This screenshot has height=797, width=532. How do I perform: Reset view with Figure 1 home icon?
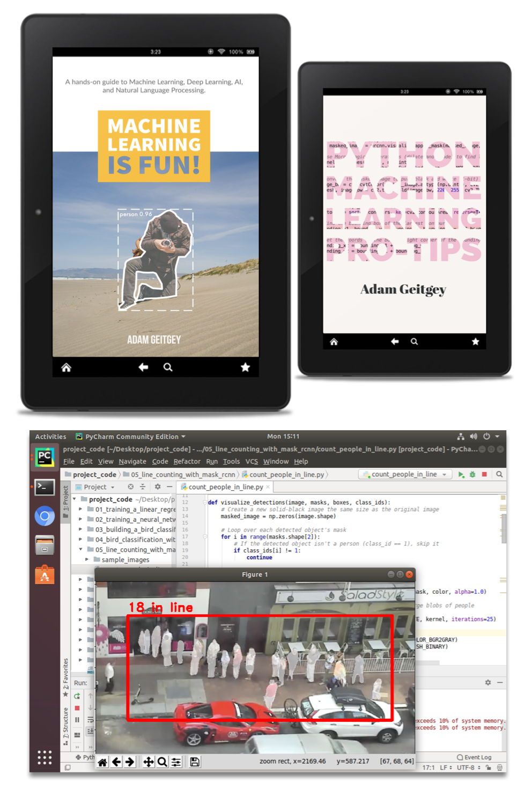[102, 762]
